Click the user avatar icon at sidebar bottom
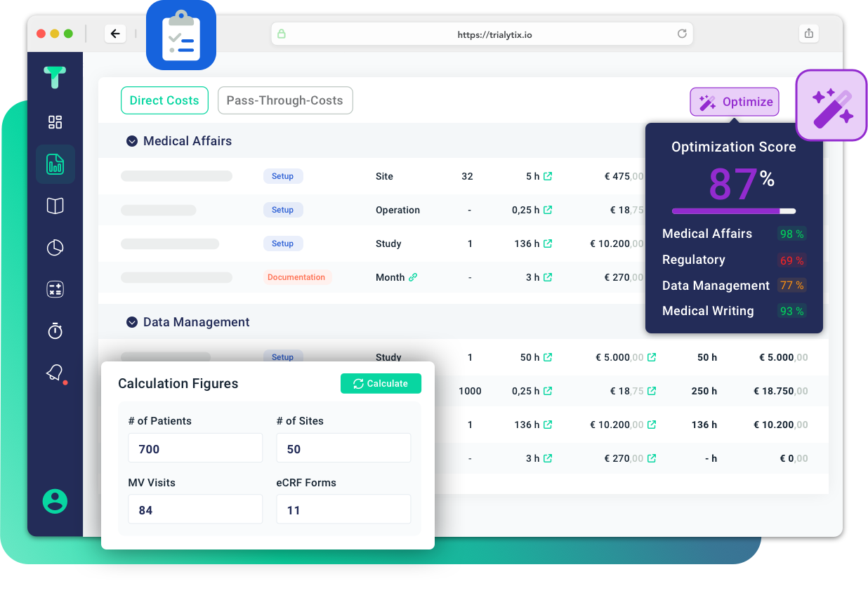Viewport: 868px width, 593px height. coord(55,501)
